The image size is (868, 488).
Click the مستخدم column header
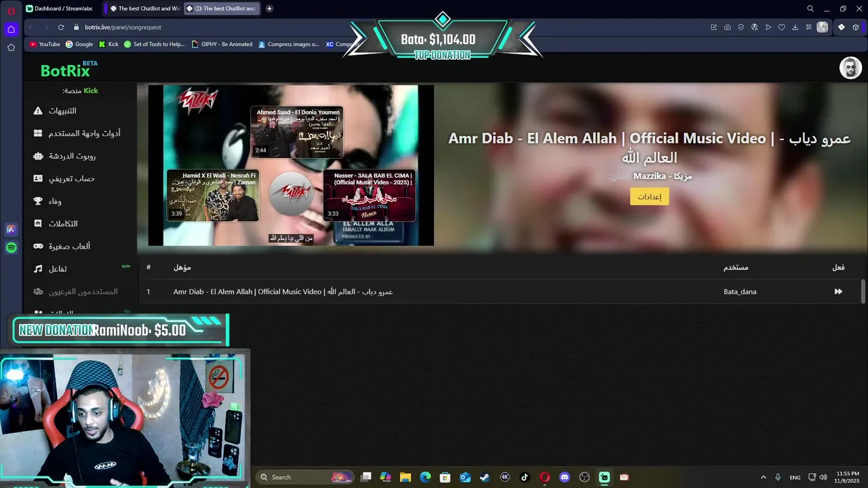point(736,267)
